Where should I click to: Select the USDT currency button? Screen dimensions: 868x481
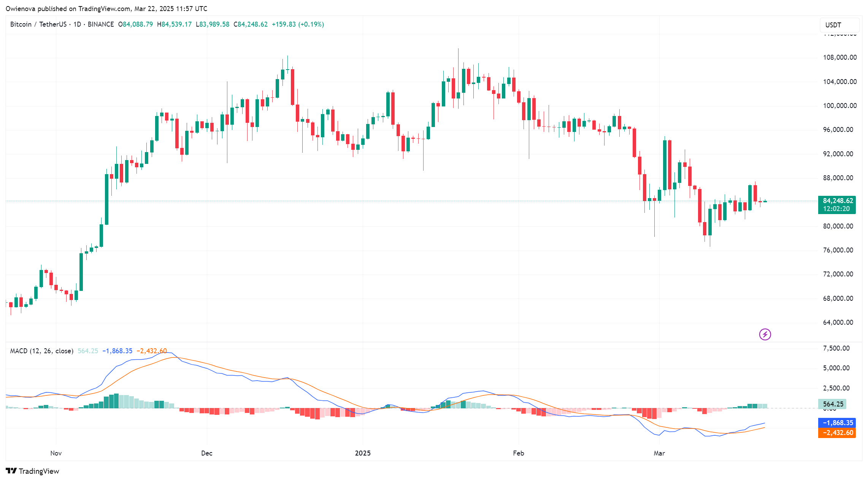[x=839, y=25]
